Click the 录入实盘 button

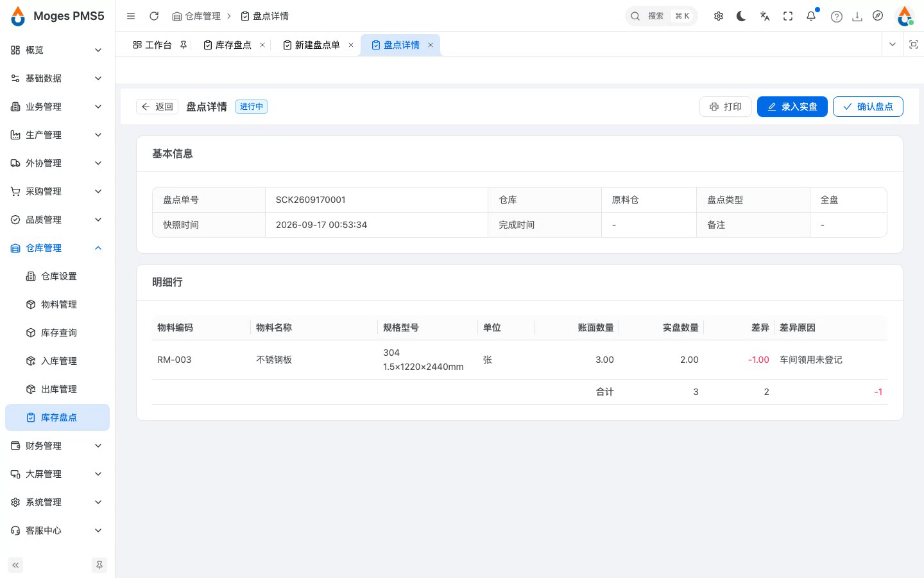point(792,107)
